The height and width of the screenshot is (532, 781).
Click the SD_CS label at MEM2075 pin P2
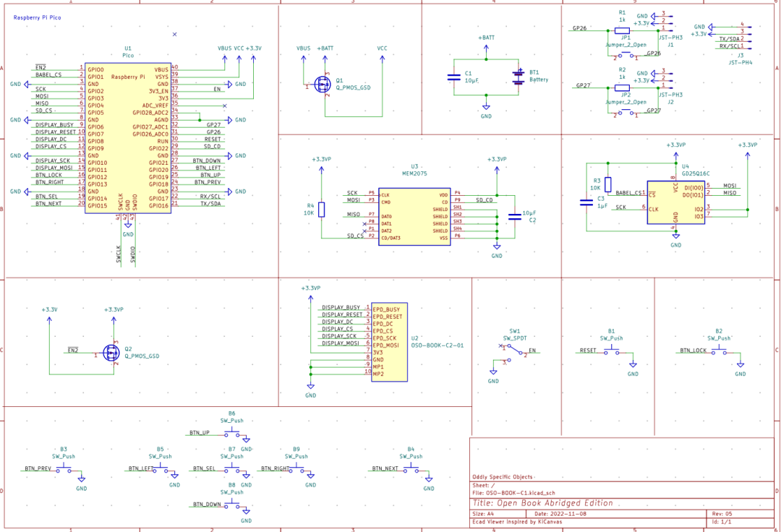[x=355, y=236]
